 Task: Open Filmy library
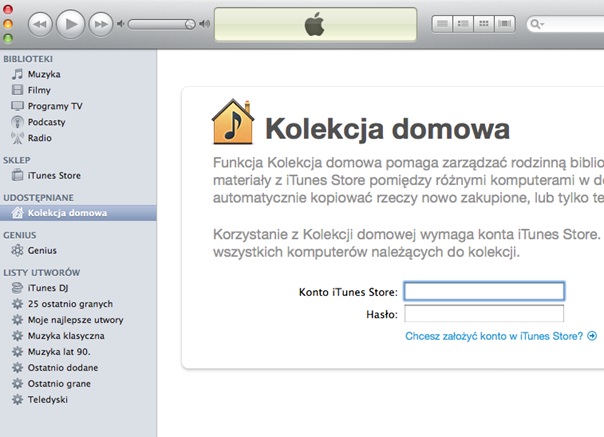39,90
